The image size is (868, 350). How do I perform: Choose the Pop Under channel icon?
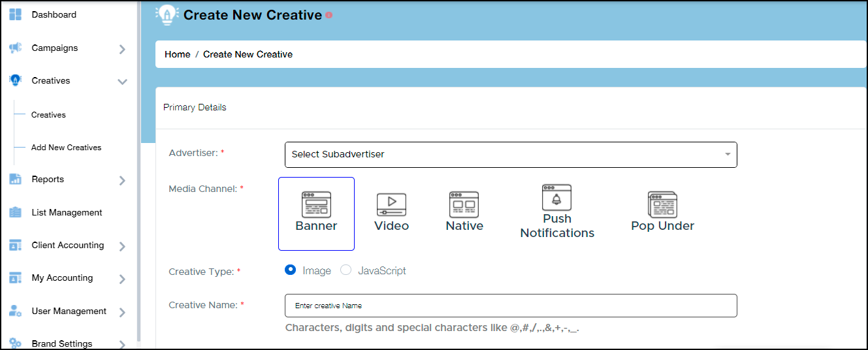click(662, 204)
